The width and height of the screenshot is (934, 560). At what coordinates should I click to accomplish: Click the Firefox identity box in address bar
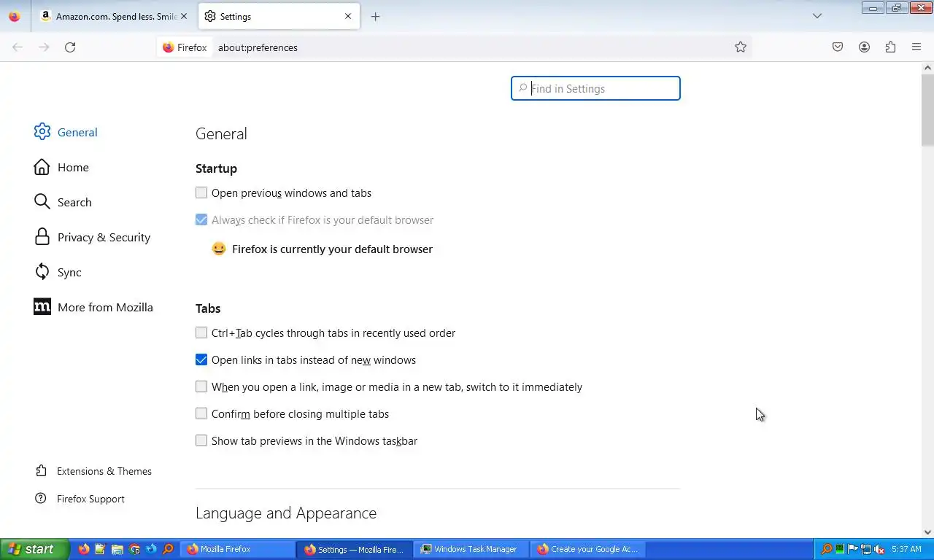(185, 47)
